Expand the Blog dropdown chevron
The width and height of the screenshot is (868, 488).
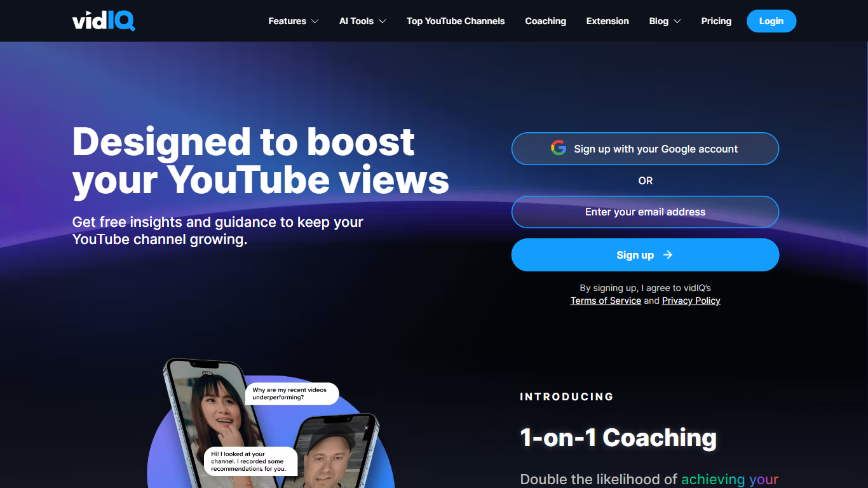(x=677, y=21)
